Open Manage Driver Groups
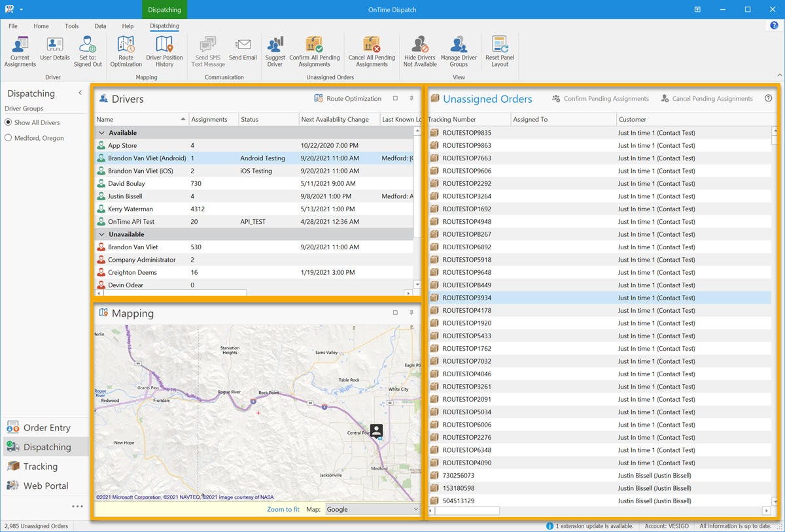Screen dimensions: 785x532 (459, 52)
